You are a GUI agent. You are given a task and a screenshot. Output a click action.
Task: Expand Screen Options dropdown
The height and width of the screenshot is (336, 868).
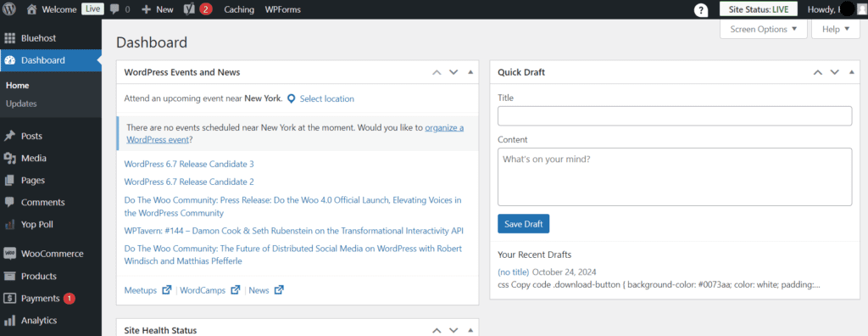point(764,30)
